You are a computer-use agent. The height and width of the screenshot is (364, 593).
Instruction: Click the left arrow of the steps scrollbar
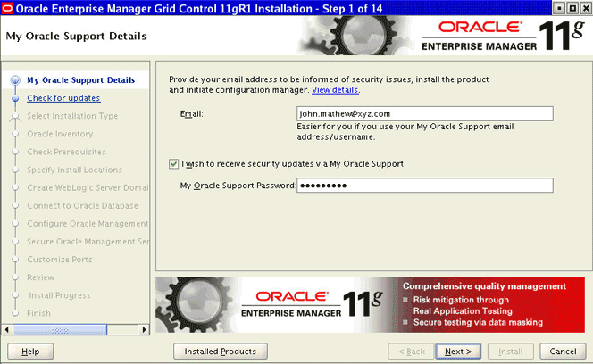click(x=7, y=329)
